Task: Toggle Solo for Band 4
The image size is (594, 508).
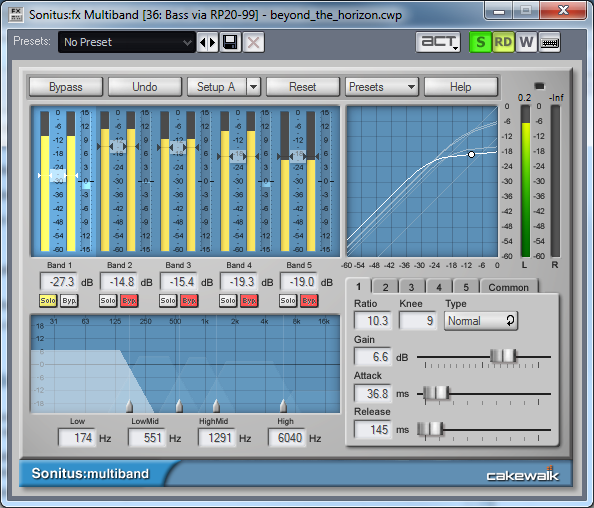Action: (228, 300)
